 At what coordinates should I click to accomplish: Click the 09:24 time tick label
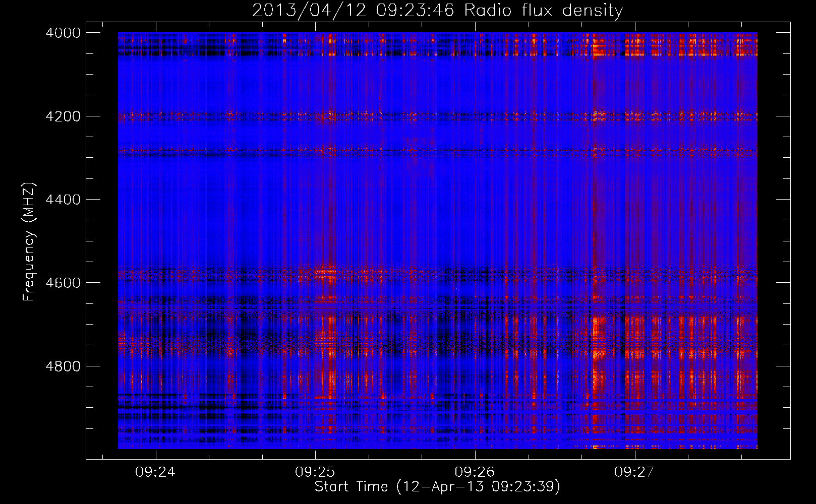(x=155, y=472)
